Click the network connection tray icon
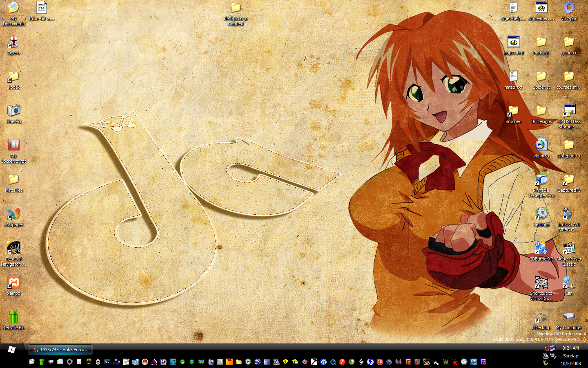The image size is (588, 368). pyautogui.click(x=552, y=348)
